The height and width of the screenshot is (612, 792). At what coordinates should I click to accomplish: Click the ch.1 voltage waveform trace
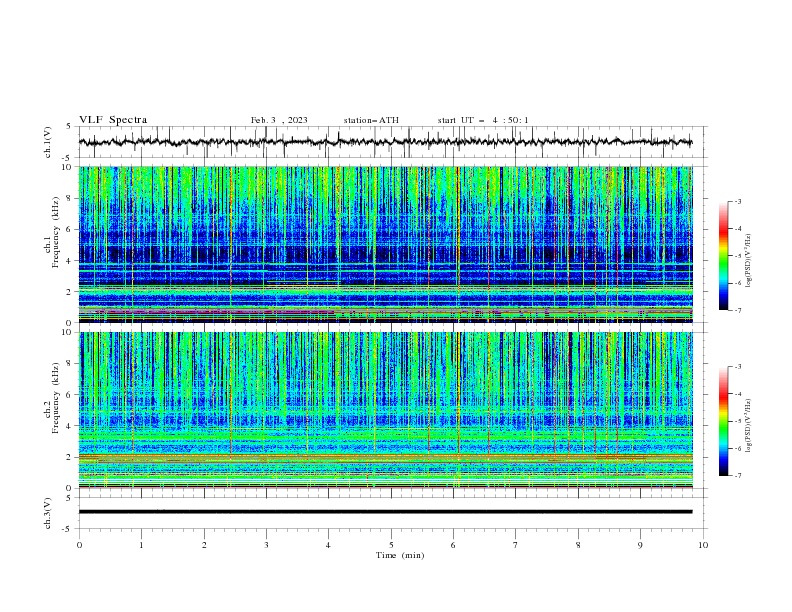(385, 142)
